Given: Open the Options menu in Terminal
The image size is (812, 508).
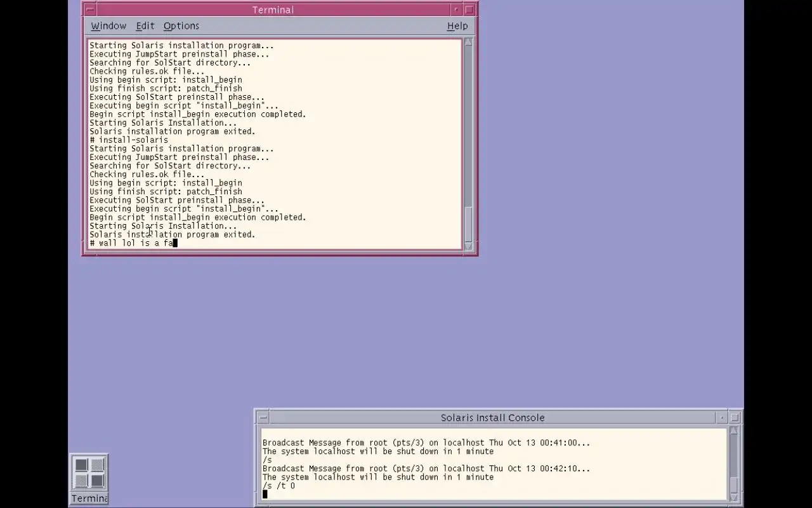Looking at the screenshot, I should pos(181,26).
